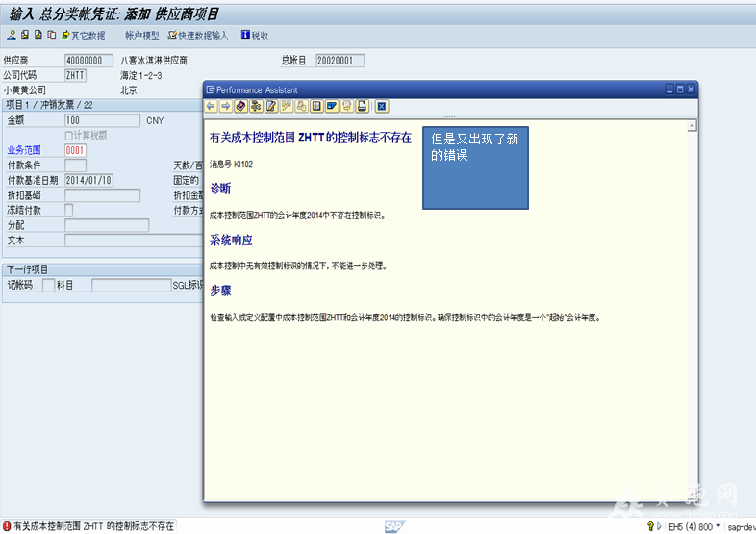This screenshot has width=756, height=534.
Task: Click the blue 业务范围 label
Action: coord(24,150)
